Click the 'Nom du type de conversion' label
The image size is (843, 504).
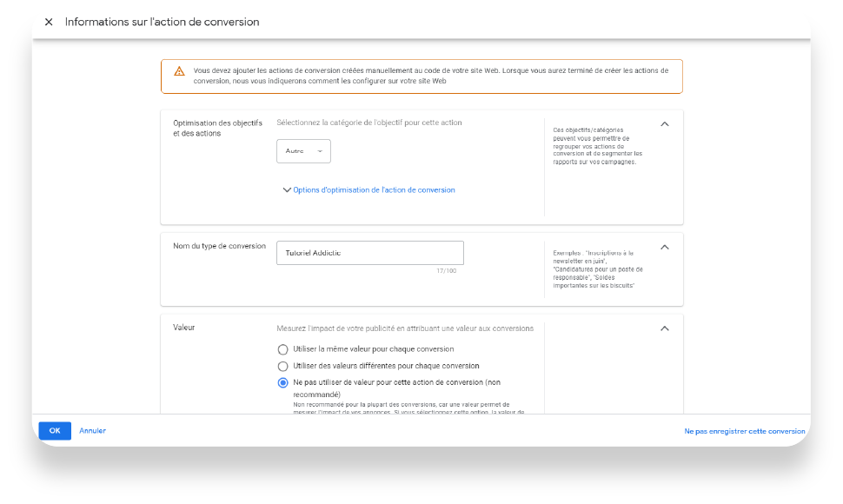pyautogui.click(x=219, y=246)
